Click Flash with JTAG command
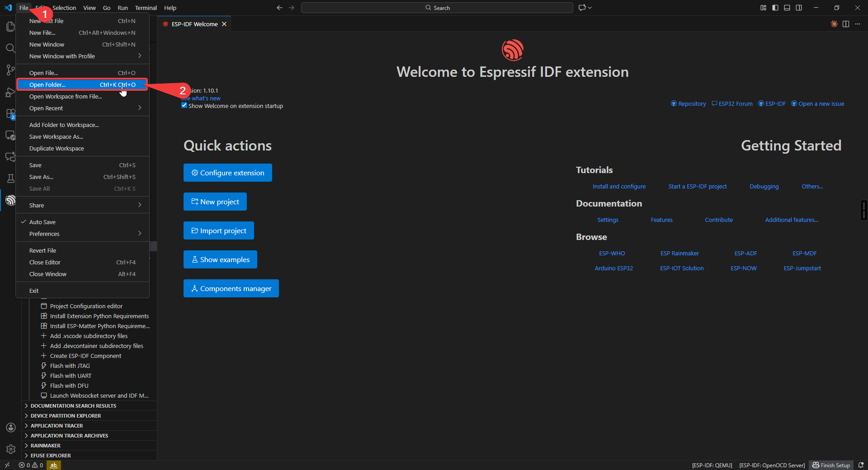The height and width of the screenshot is (470, 868). pyautogui.click(x=70, y=366)
